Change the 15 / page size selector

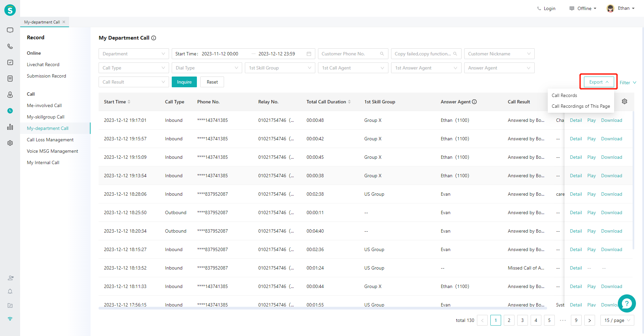(617, 320)
